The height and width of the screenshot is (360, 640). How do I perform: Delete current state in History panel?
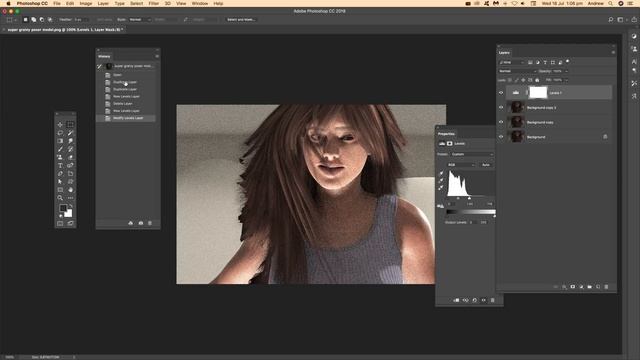click(x=150, y=223)
